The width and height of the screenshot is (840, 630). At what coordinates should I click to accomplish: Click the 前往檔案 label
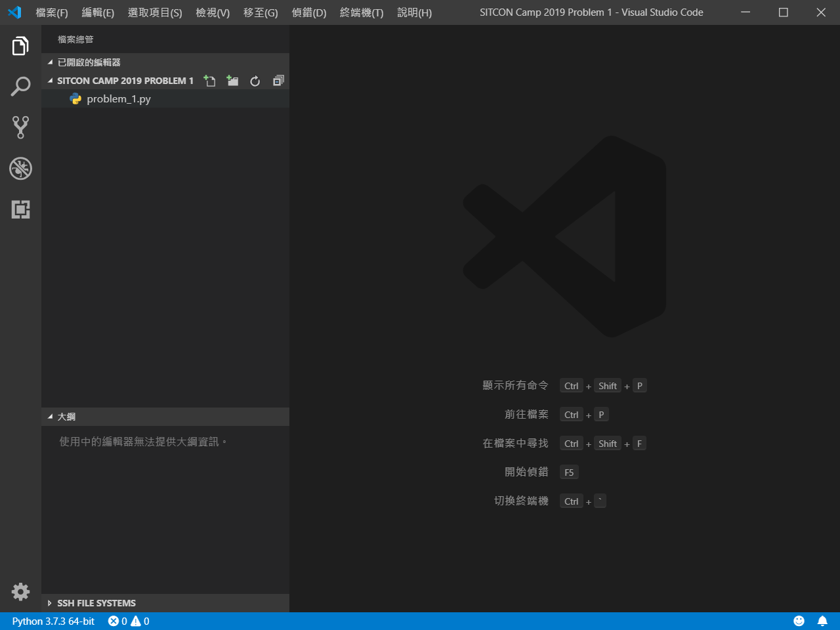click(526, 415)
